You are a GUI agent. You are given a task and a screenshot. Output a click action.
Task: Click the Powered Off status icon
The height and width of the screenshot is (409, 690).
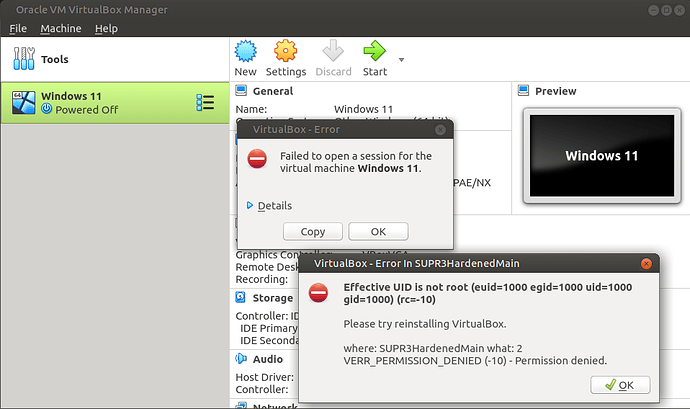click(x=47, y=109)
